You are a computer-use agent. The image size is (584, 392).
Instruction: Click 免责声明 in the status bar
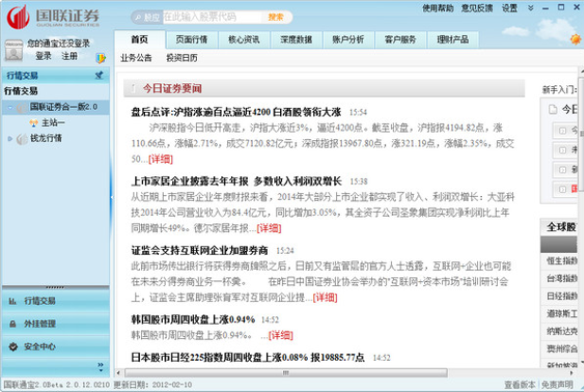557,384
